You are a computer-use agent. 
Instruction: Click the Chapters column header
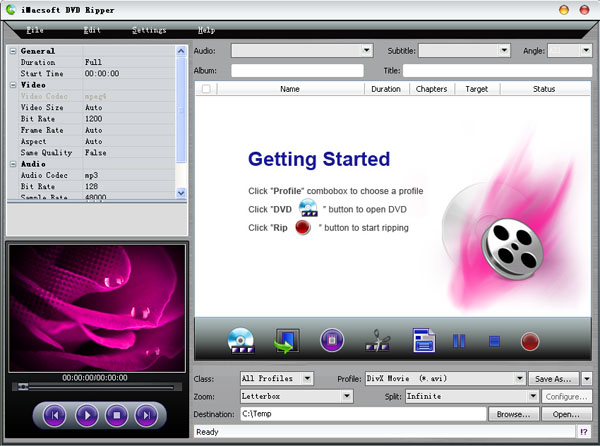432,89
